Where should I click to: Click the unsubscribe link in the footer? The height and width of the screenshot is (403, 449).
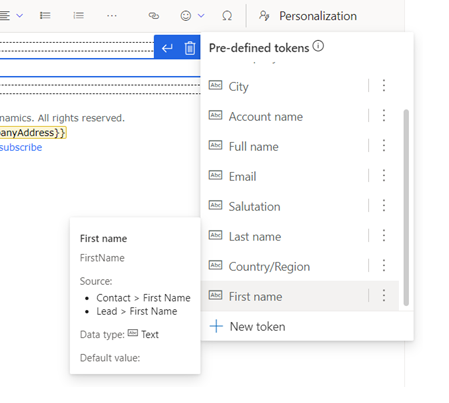pyautogui.click(x=21, y=147)
